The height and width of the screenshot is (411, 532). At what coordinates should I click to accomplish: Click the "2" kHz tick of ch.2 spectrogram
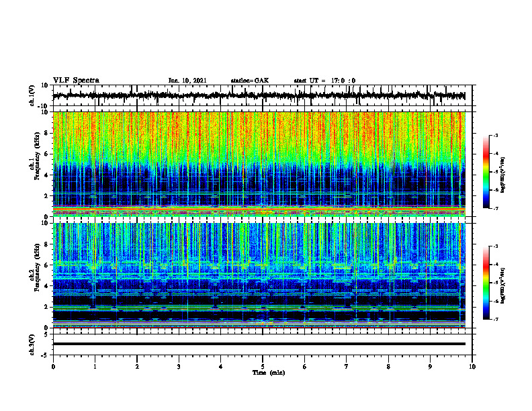tap(47, 307)
